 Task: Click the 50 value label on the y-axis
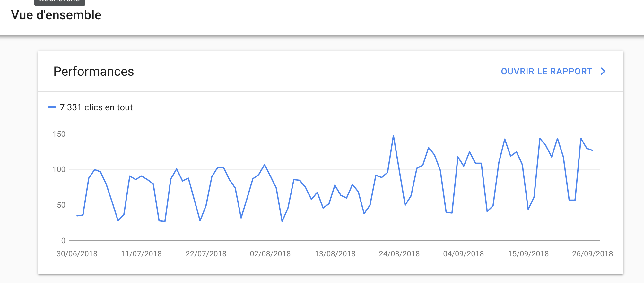61,205
